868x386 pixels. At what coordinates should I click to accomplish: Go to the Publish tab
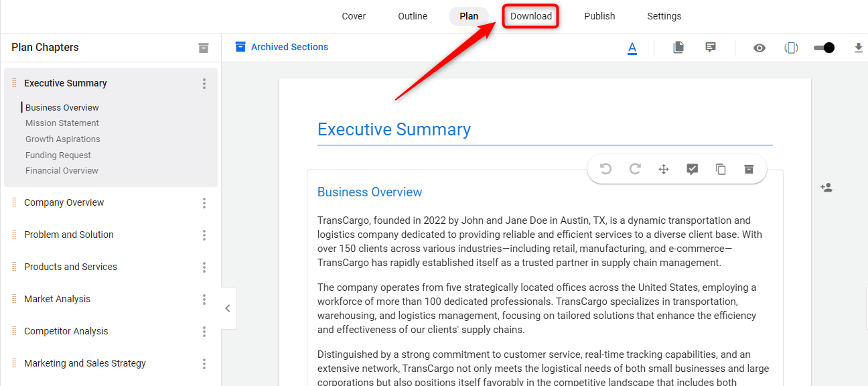tap(599, 16)
